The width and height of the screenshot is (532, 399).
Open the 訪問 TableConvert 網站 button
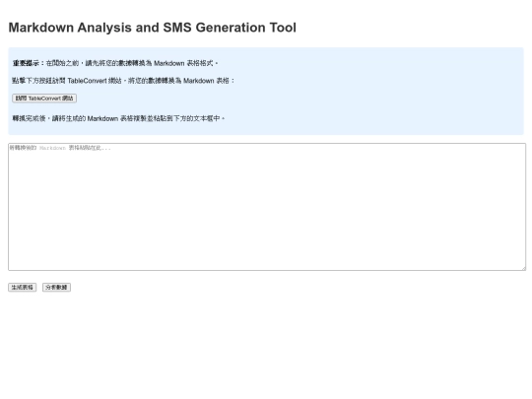click(44, 99)
